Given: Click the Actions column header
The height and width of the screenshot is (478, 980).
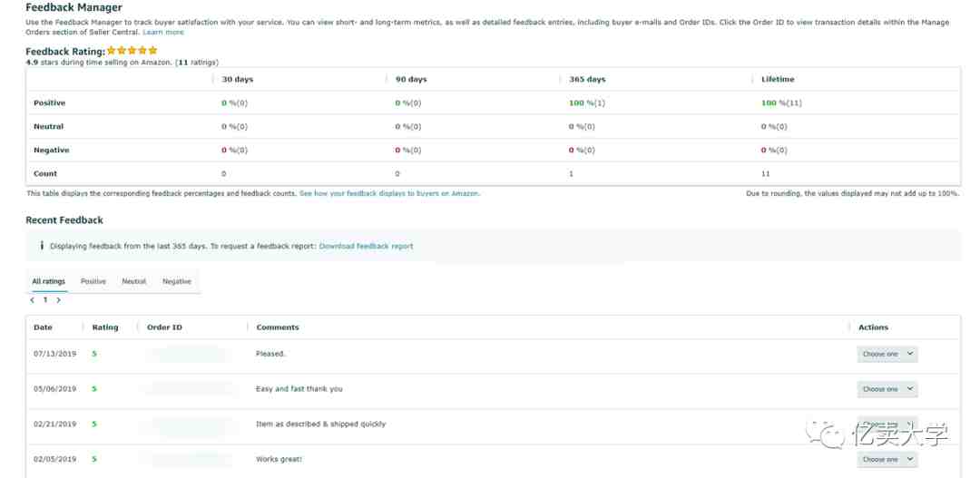Looking at the screenshot, I should [x=873, y=327].
